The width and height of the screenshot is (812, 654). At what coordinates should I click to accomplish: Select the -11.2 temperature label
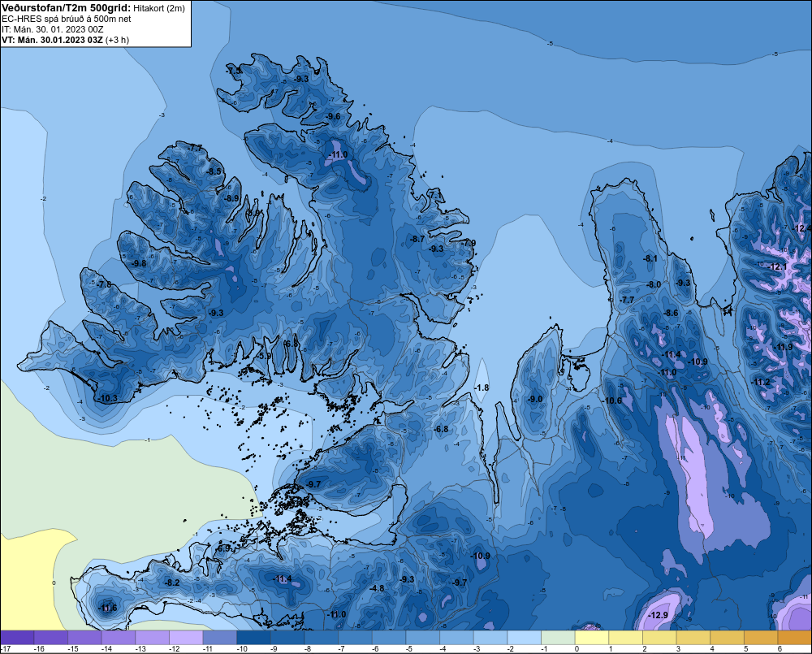pyautogui.click(x=761, y=382)
